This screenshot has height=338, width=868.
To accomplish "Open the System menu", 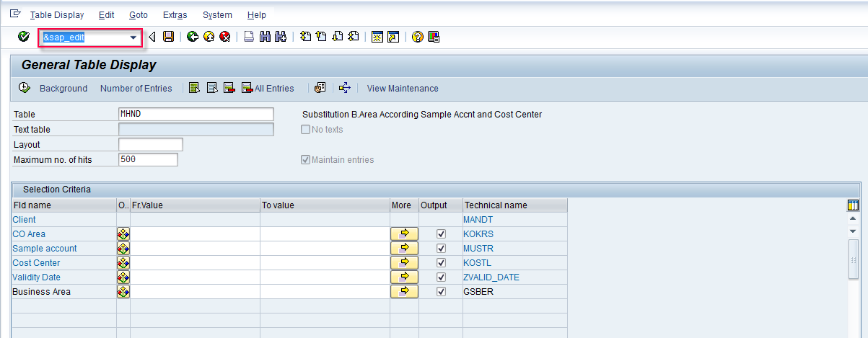I will tap(217, 14).
